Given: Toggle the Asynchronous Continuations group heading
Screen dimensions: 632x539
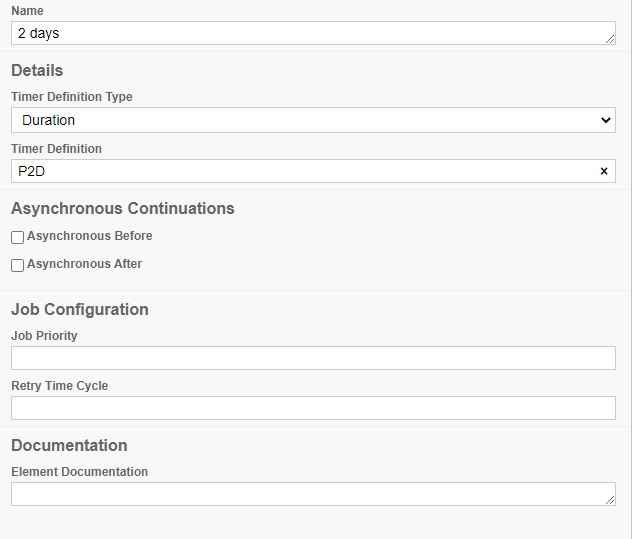Looking at the screenshot, I should tap(123, 209).
